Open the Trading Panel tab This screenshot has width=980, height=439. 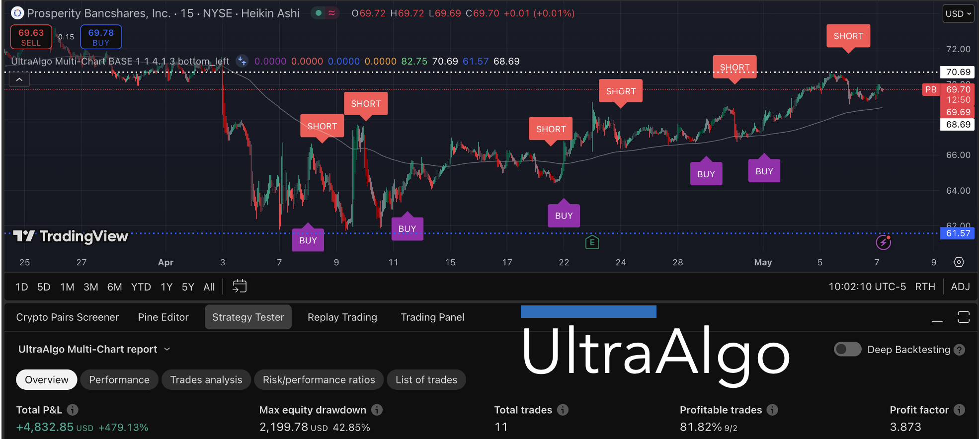[432, 317]
